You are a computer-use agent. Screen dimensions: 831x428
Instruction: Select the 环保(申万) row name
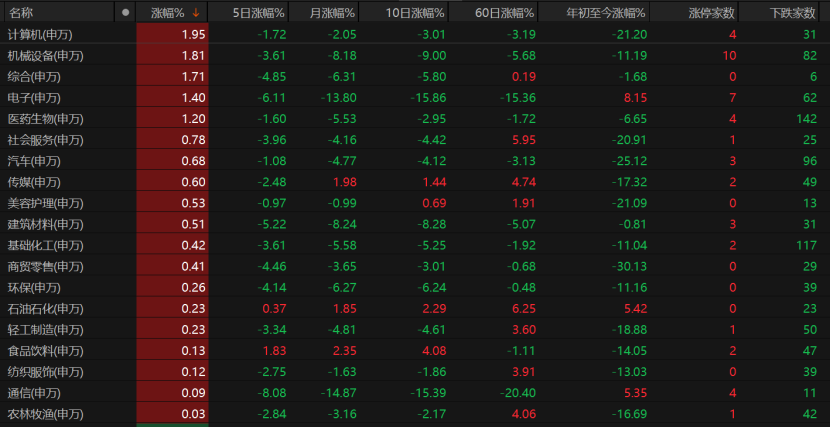pos(34,288)
